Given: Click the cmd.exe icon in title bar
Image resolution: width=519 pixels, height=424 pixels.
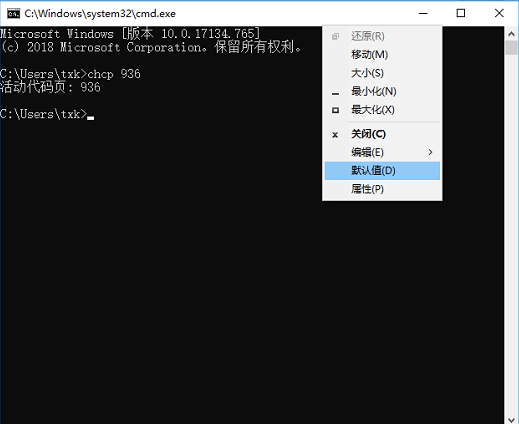Looking at the screenshot, I should [13, 13].
